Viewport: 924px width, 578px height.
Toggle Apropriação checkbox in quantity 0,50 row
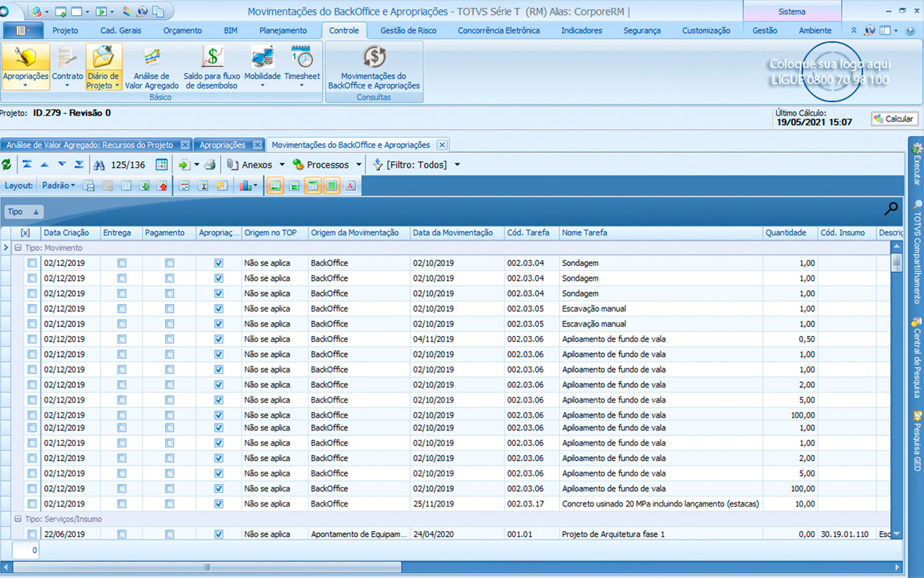pos(219,339)
